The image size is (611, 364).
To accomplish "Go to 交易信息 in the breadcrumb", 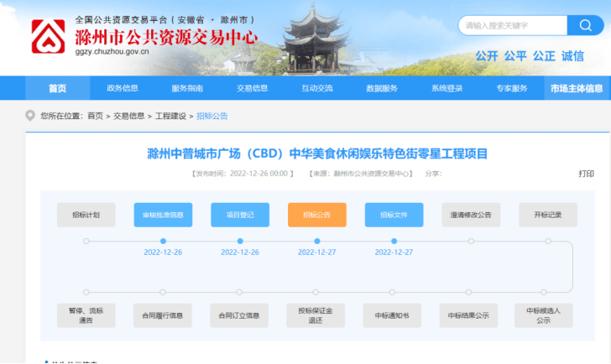I will [x=128, y=116].
